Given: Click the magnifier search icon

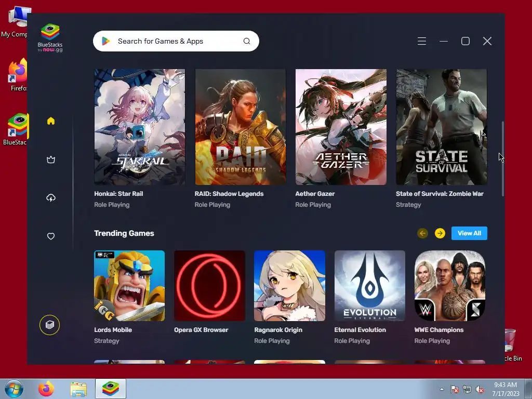Looking at the screenshot, I should pos(247,41).
